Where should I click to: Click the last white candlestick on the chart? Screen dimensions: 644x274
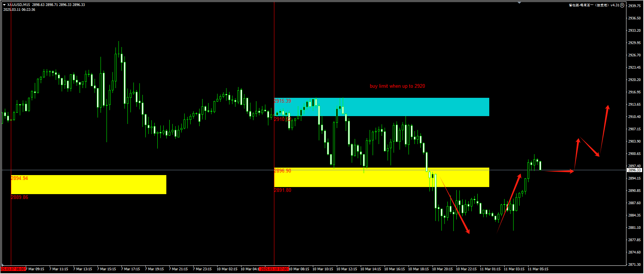(x=540, y=165)
